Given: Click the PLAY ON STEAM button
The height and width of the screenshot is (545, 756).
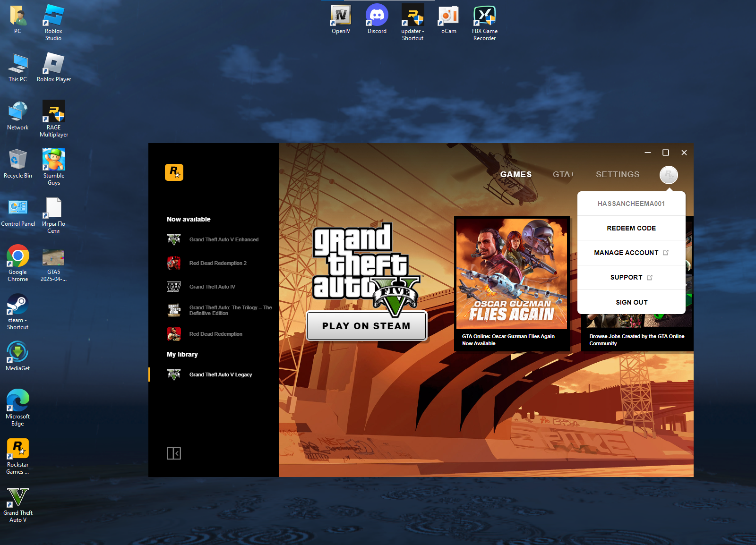Looking at the screenshot, I should point(366,326).
